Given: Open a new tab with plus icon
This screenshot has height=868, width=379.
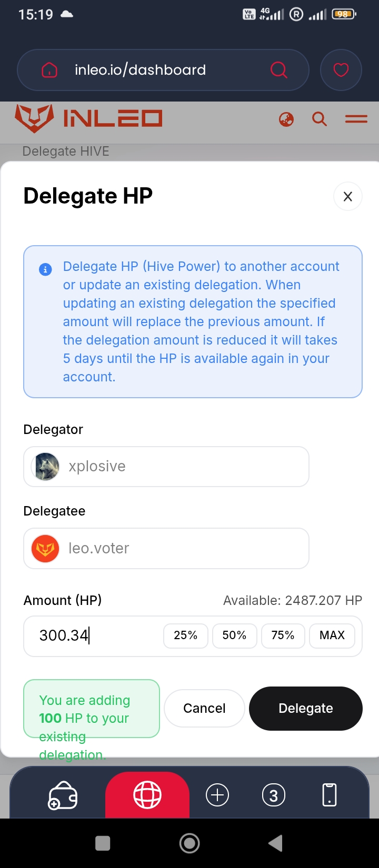Looking at the screenshot, I should (x=217, y=795).
